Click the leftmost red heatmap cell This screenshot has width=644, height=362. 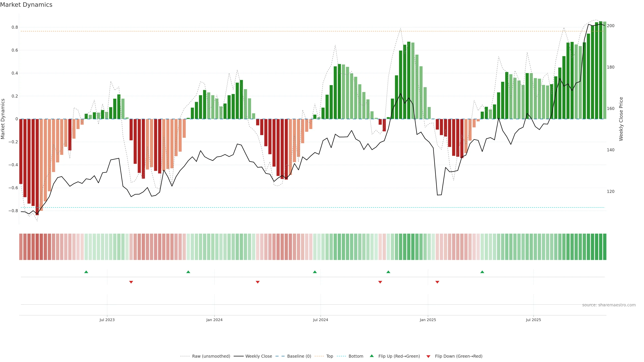click(21, 247)
